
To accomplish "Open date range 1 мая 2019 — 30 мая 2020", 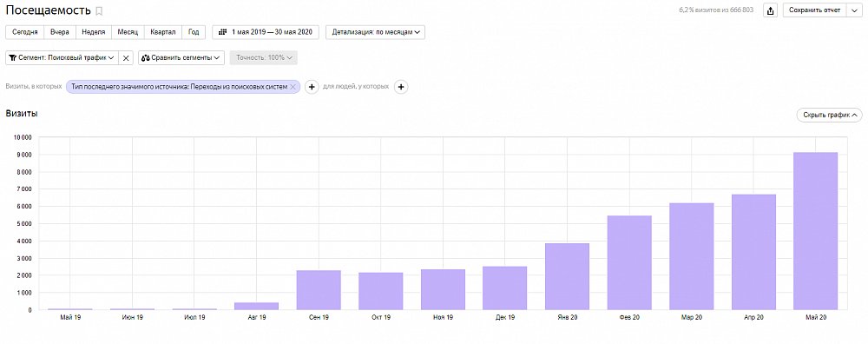I will pyautogui.click(x=266, y=32).
